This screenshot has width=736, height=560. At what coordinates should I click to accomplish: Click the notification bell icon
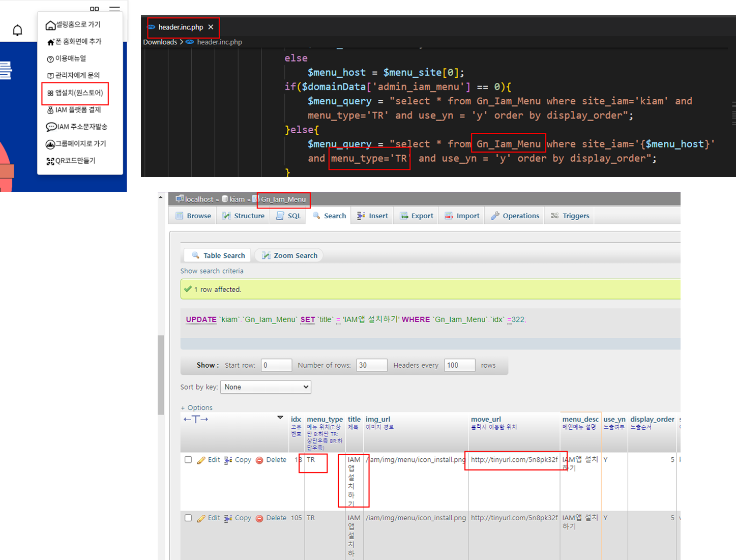pos(17,31)
